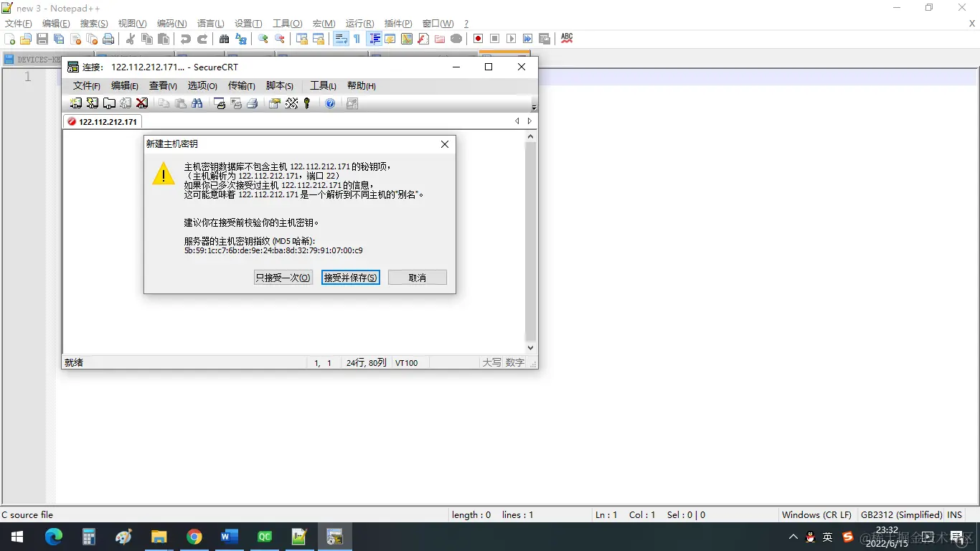Click SecureCRT toolbar overflow arrow

point(534,107)
